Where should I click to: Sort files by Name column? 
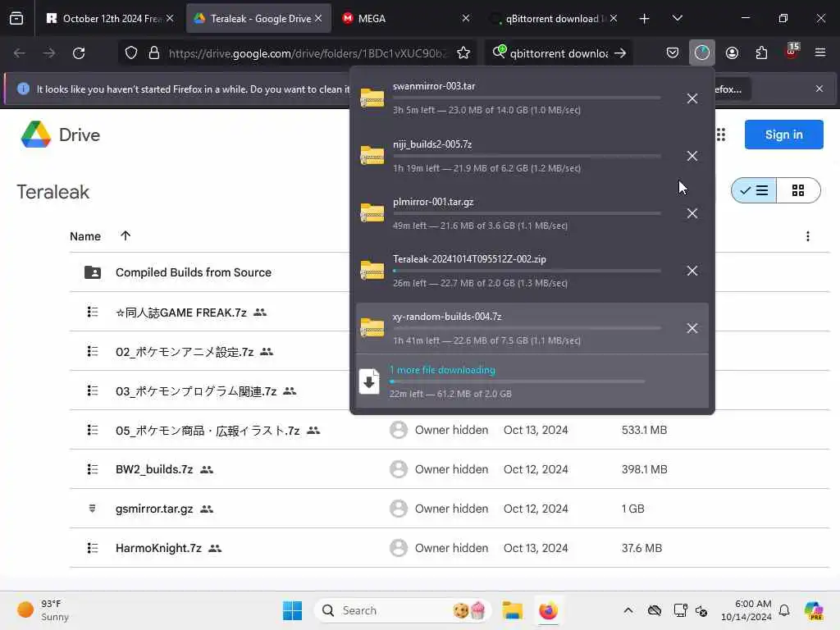tap(85, 236)
